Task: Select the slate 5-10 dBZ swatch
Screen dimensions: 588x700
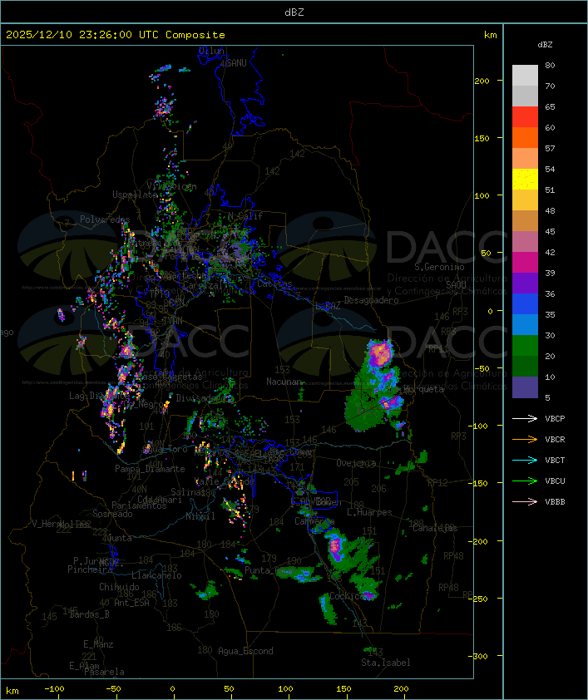Action: 525,387
